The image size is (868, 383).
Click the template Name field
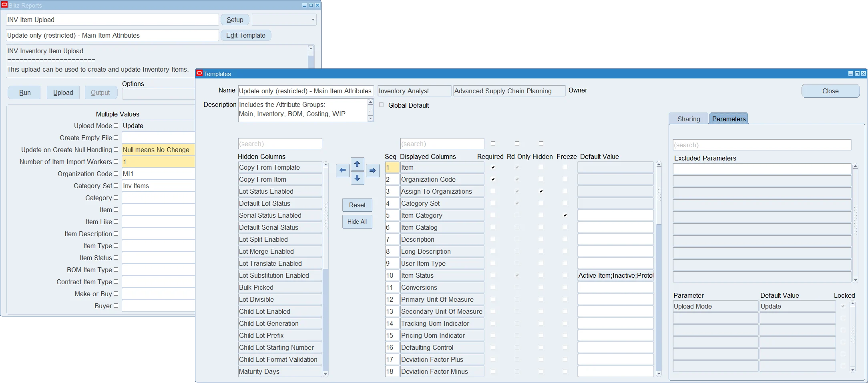[x=306, y=91]
